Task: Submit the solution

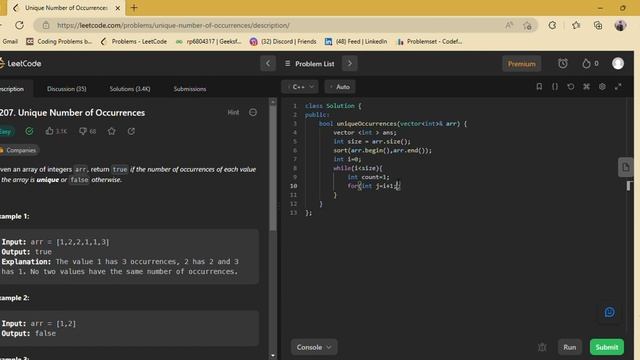Action: (607, 347)
